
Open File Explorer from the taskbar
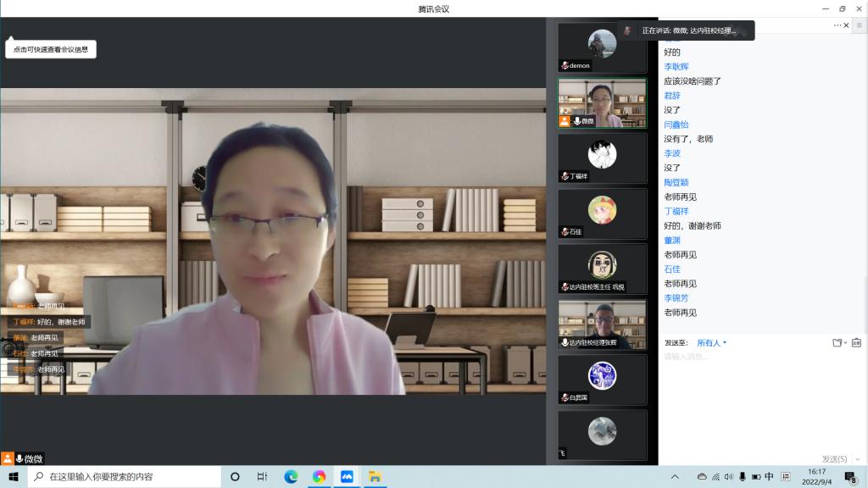tap(375, 477)
